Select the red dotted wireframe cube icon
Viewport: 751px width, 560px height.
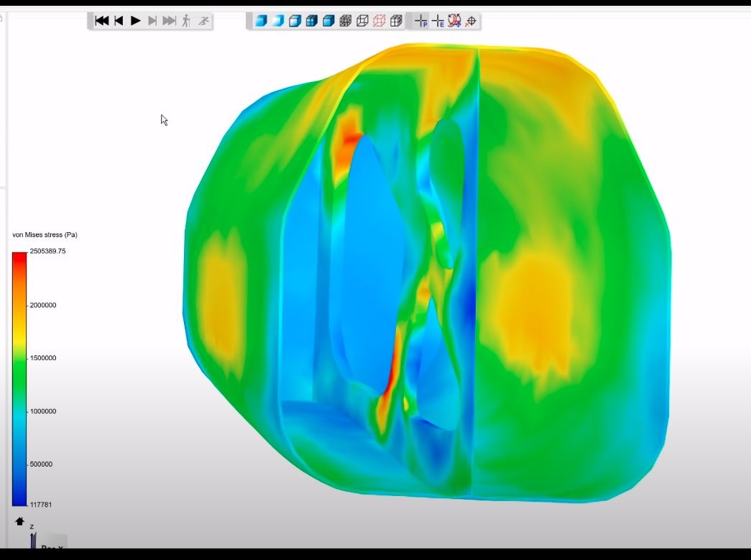[379, 21]
